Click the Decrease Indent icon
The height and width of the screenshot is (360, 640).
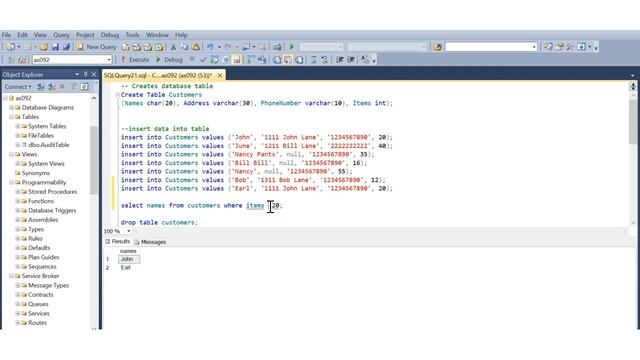340,60
